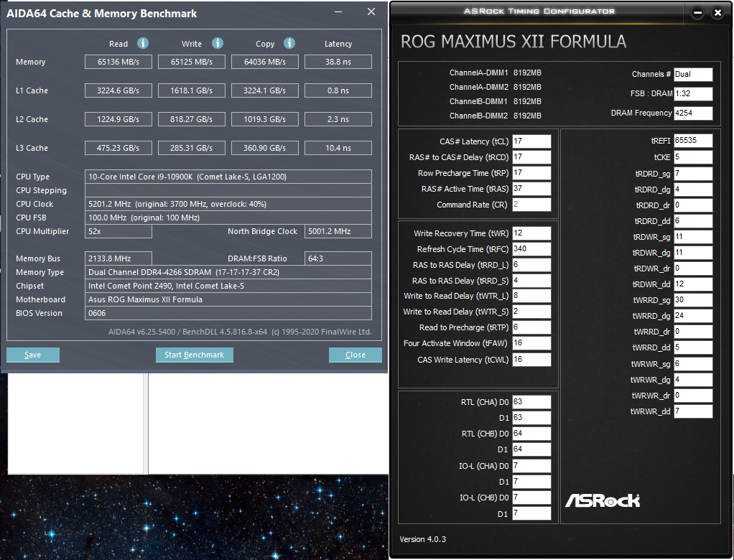Click the tWRWR_sg value field

click(693, 364)
